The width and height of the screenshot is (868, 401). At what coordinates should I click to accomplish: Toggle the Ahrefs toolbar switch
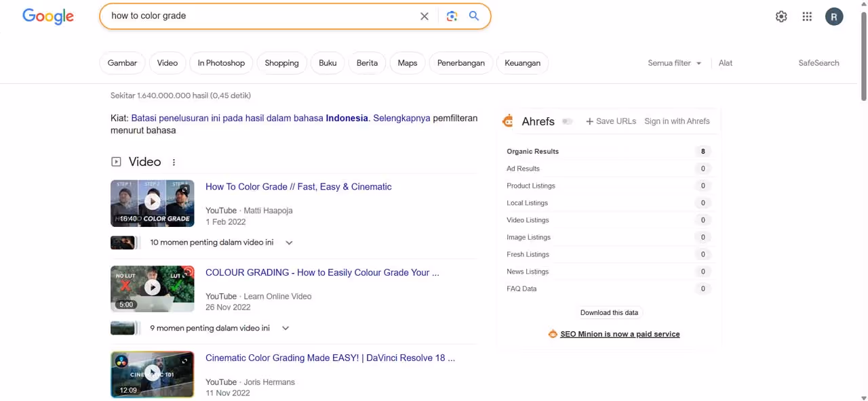(x=568, y=121)
